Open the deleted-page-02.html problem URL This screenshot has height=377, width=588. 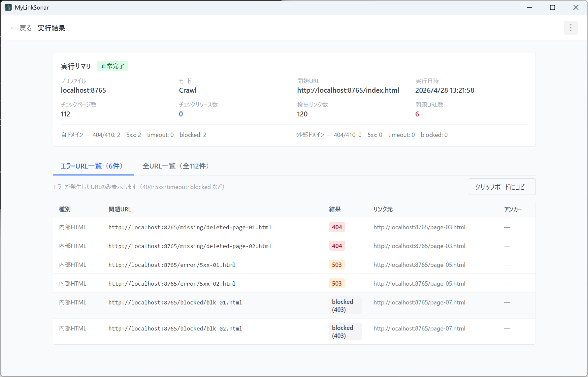point(190,246)
